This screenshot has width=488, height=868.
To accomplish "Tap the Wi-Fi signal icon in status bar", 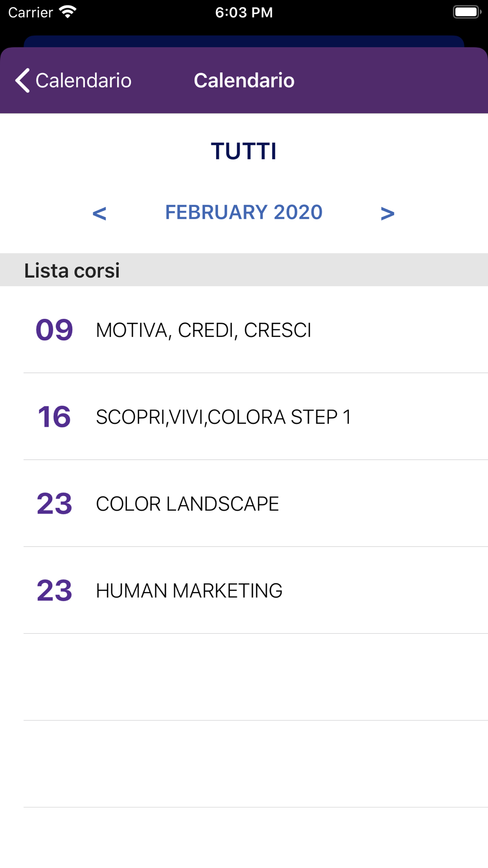I will [68, 12].
